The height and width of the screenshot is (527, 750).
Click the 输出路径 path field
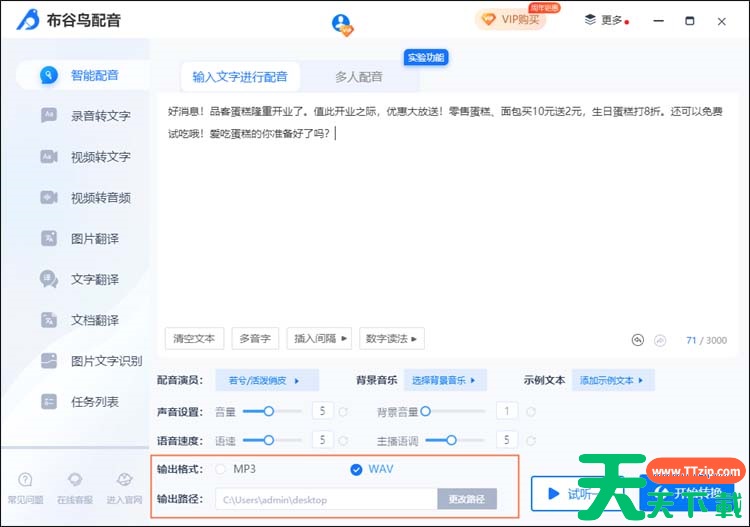tap(327, 500)
